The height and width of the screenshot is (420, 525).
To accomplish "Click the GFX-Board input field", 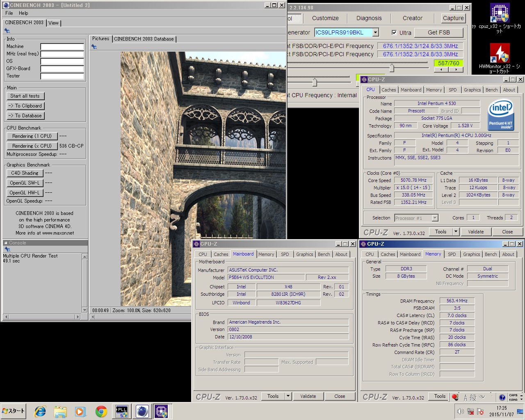I will 62,69.
